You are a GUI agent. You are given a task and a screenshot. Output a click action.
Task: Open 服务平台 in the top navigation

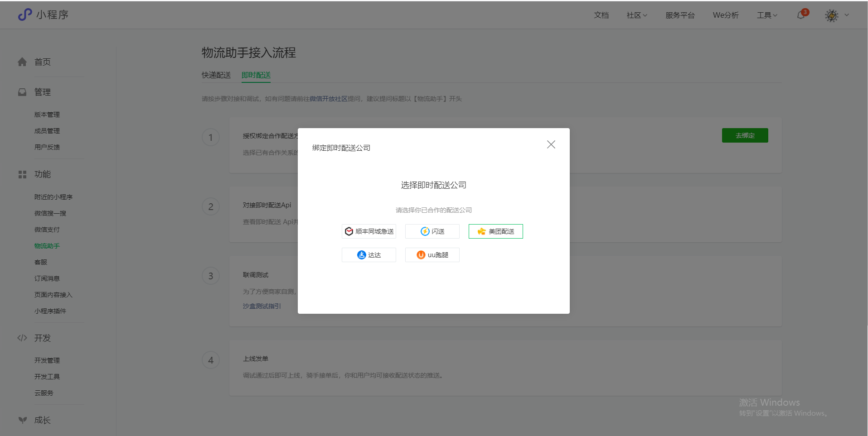[x=680, y=15]
